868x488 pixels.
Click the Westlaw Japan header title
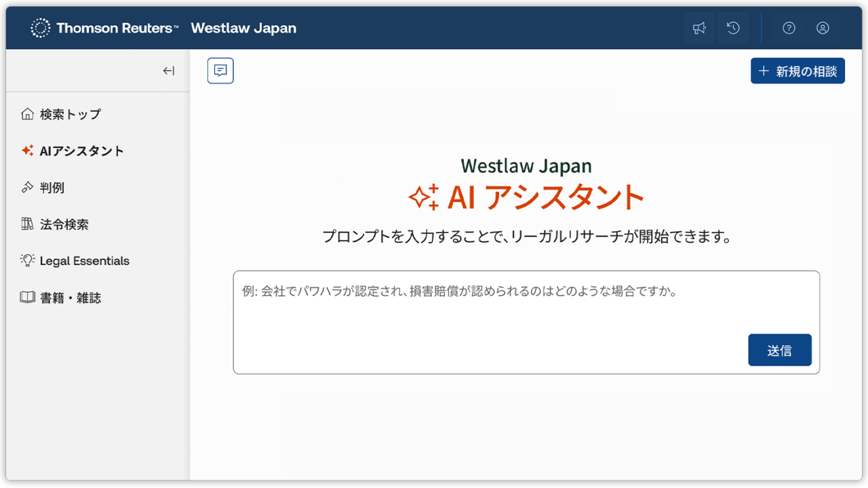click(243, 28)
